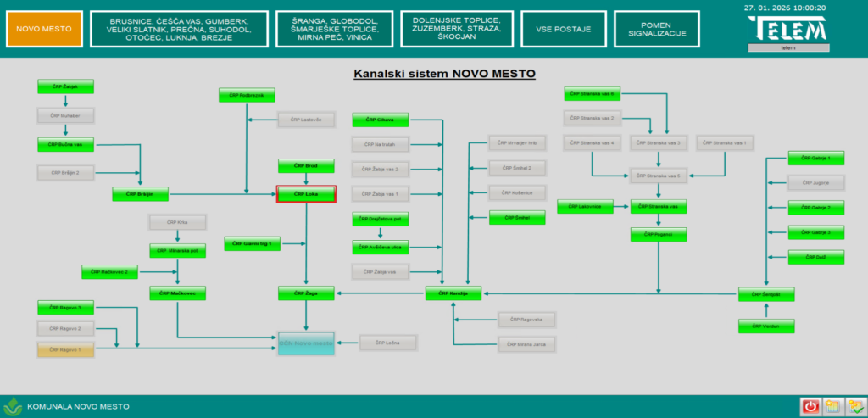Image resolution: width=868 pixels, height=418 pixels.
Task: Select the ČČN Novo mesto treatment plant
Action: 306,343
